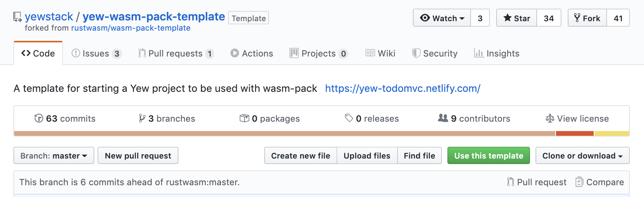View the watchers count 3
This screenshot has width=644, height=197.
coord(480,18)
